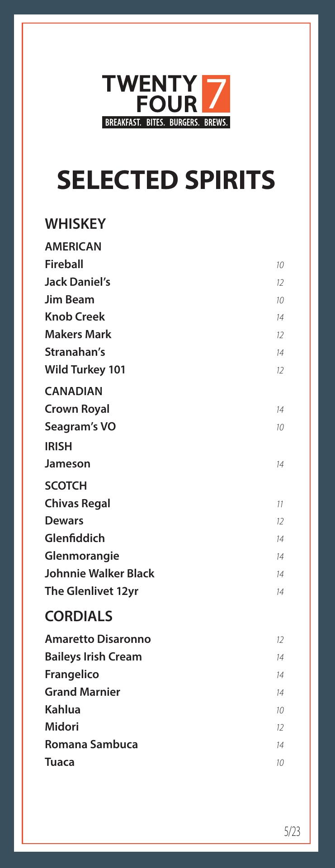
Task: Click on Jack Daniel's
Action: click(77, 282)
